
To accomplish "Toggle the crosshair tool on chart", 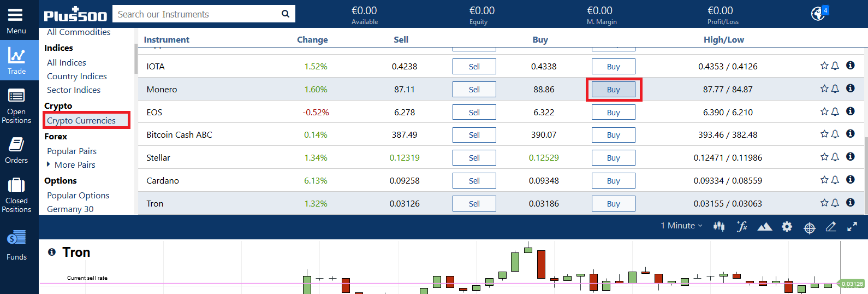I will [810, 228].
